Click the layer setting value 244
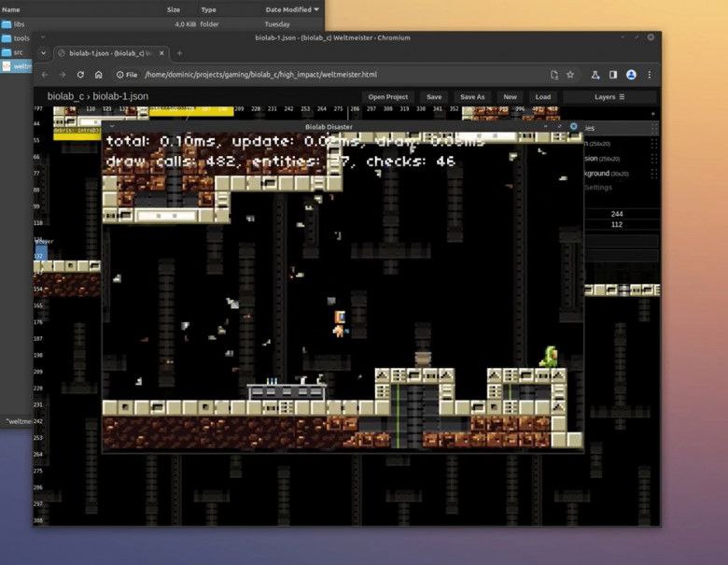 (617, 214)
